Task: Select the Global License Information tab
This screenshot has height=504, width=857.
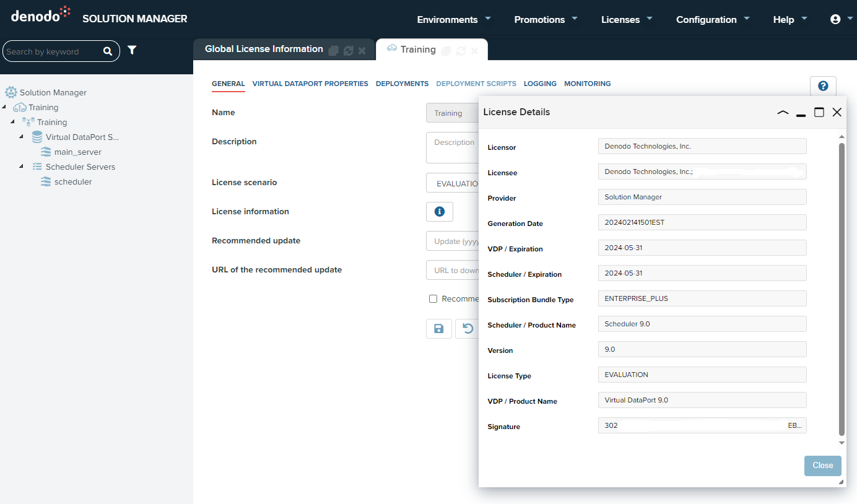Action: [264, 49]
